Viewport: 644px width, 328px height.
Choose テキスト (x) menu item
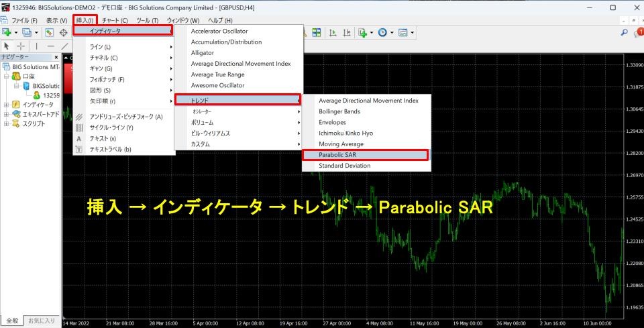pyautogui.click(x=124, y=139)
